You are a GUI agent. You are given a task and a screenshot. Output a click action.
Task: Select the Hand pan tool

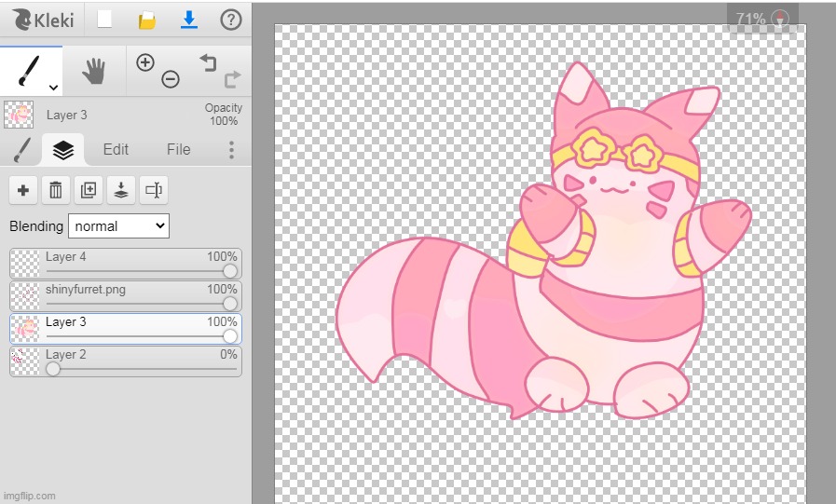click(x=93, y=71)
